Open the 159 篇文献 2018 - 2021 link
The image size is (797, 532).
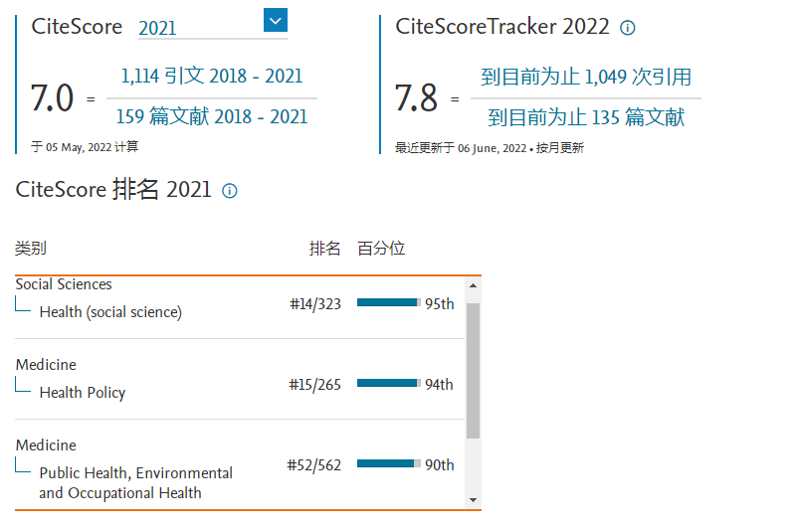tap(212, 117)
